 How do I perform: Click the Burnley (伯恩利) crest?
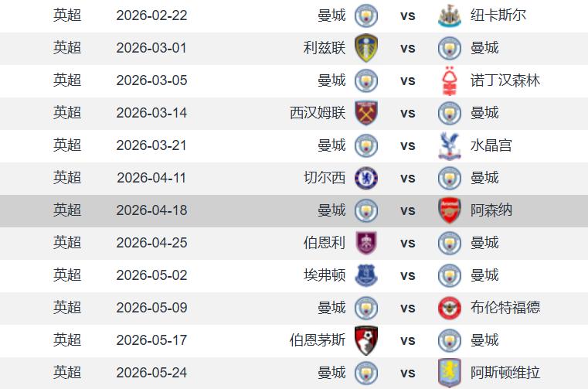click(365, 243)
